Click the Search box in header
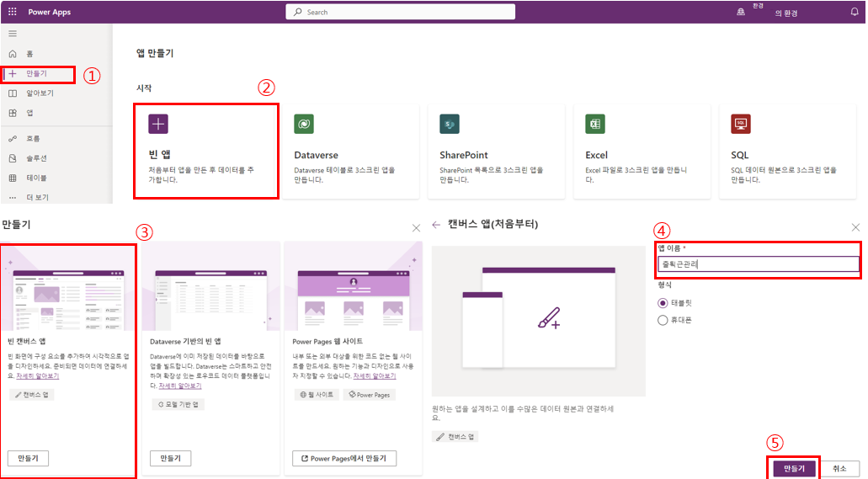868x479 pixels. [x=400, y=12]
